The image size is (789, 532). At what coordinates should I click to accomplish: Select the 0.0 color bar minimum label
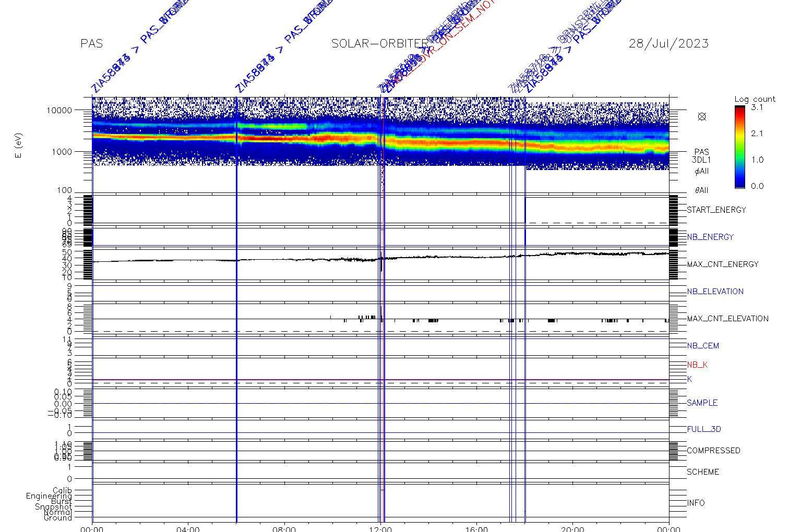[757, 186]
